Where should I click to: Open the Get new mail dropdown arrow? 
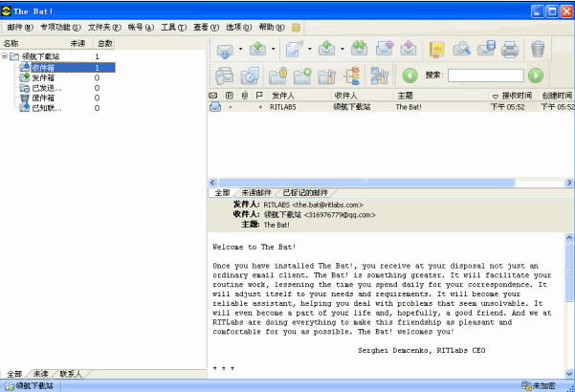(x=240, y=49)
